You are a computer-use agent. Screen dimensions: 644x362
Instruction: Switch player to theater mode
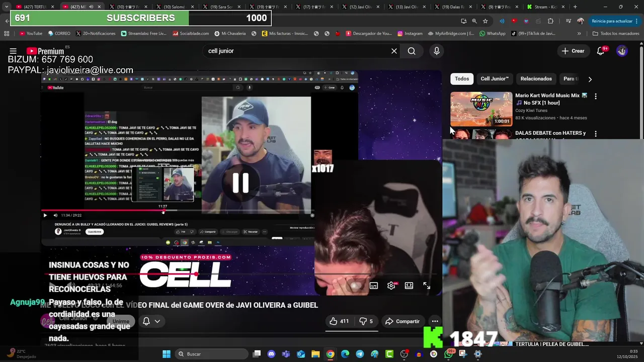tap(409, 286)
